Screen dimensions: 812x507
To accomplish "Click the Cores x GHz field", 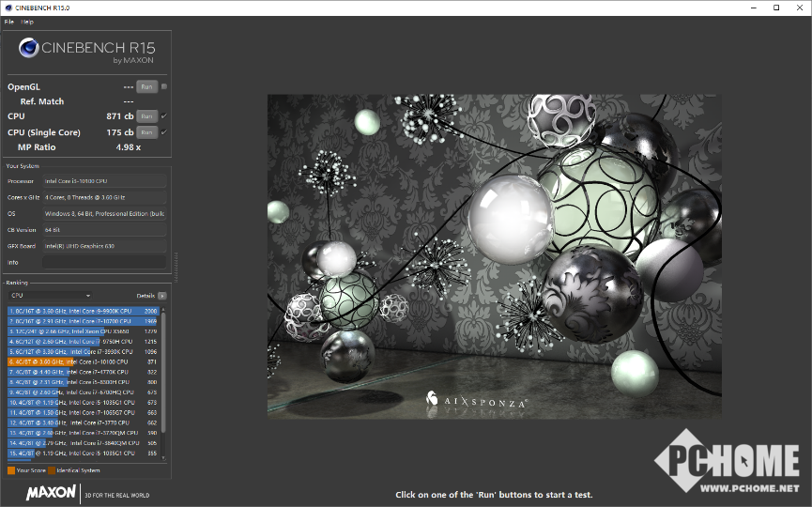I will pos(104,197).
